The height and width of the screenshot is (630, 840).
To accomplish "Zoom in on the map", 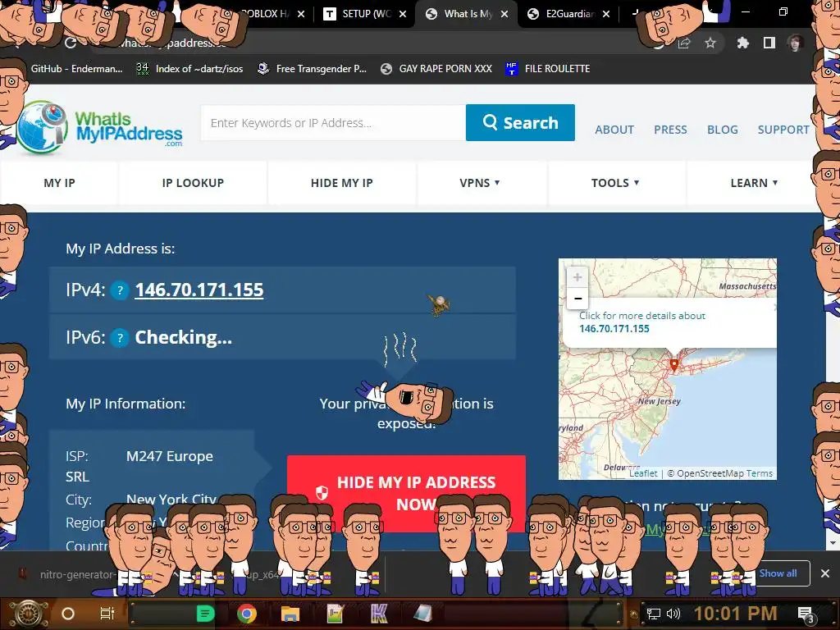I will [x=577, y=277].
